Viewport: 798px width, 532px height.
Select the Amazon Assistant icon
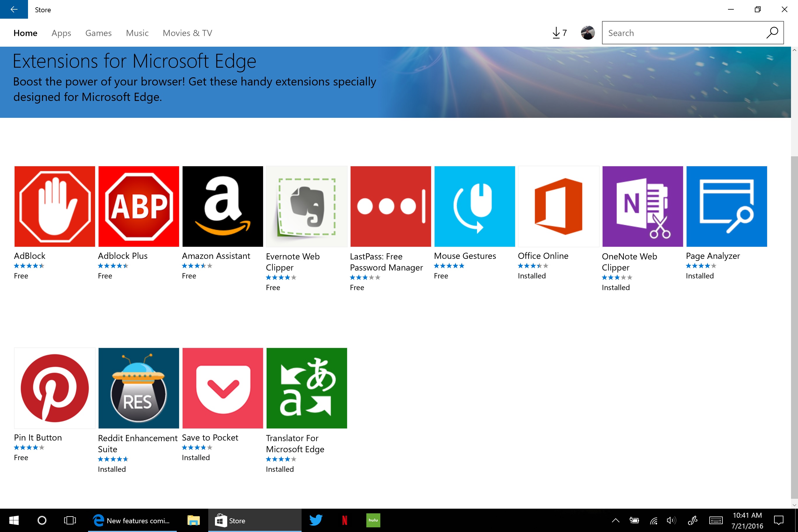[x=223, y=206]
